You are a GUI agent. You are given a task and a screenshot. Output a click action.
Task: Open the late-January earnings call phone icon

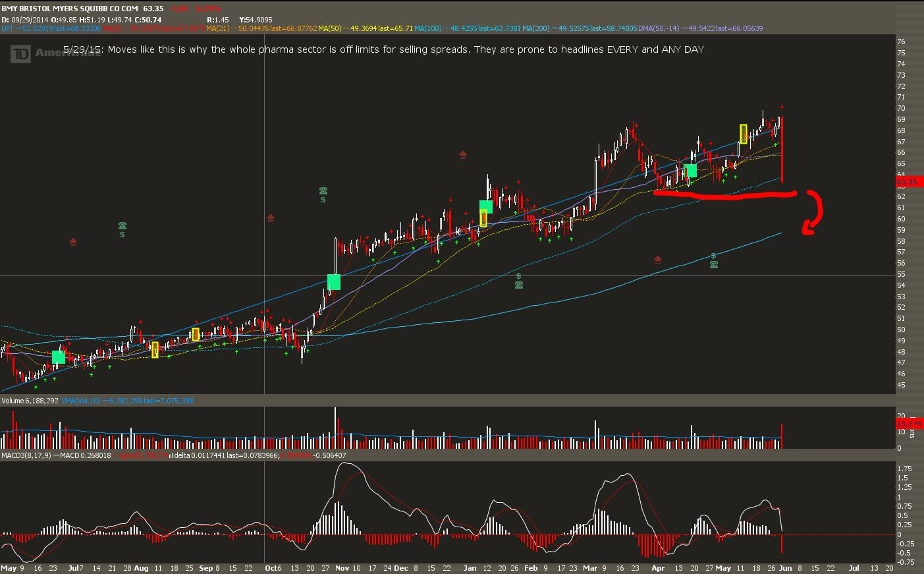point(519,285)
